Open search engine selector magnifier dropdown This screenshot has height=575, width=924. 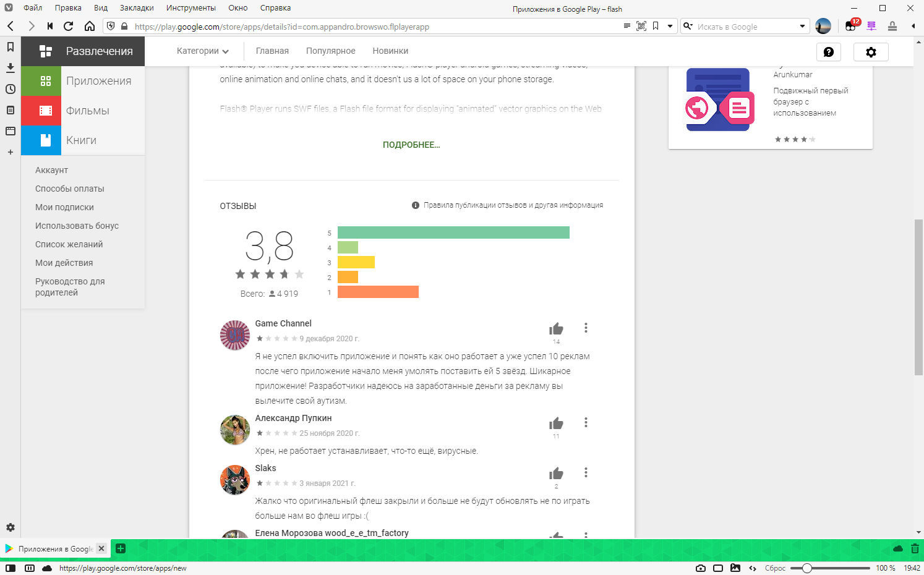(x=688, y=26)
